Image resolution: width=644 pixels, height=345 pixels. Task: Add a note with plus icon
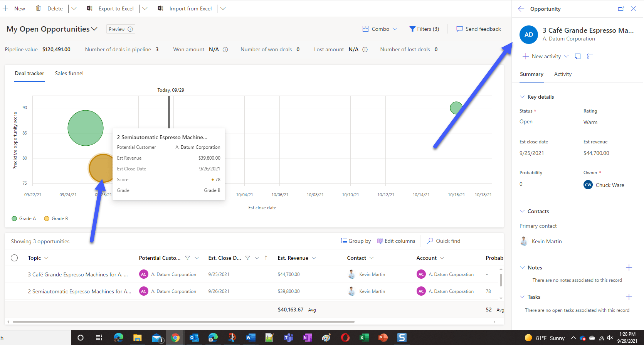629,268
